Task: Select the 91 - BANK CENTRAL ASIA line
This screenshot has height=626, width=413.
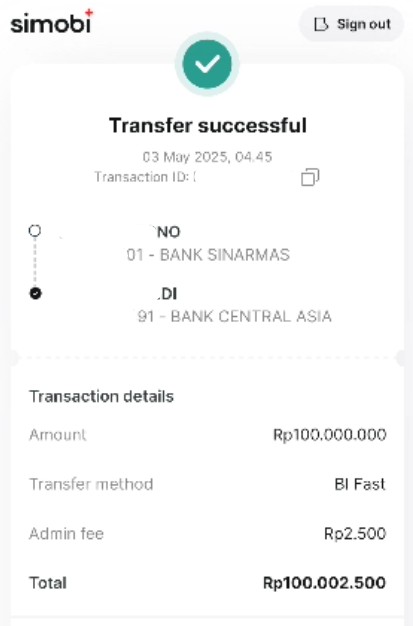Action: click(x=234, y=317)
